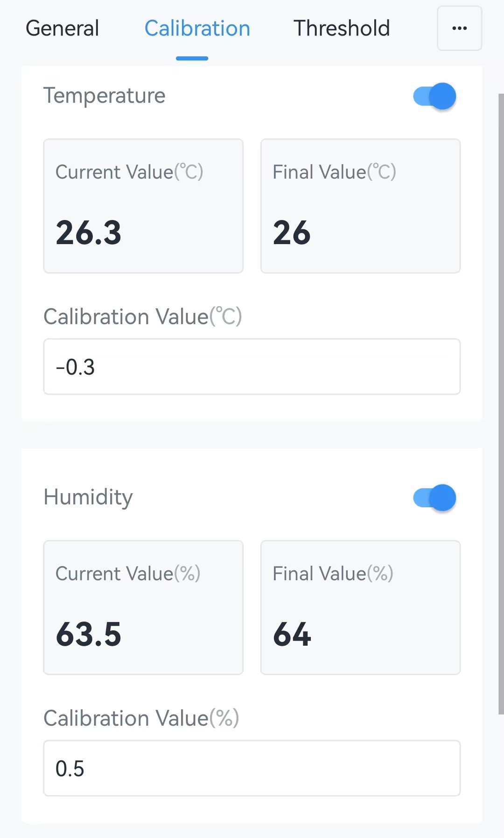This screenshot has width=504, height=838.
Task: Click the Calibration Value(%) label
Action: (141, 718)
